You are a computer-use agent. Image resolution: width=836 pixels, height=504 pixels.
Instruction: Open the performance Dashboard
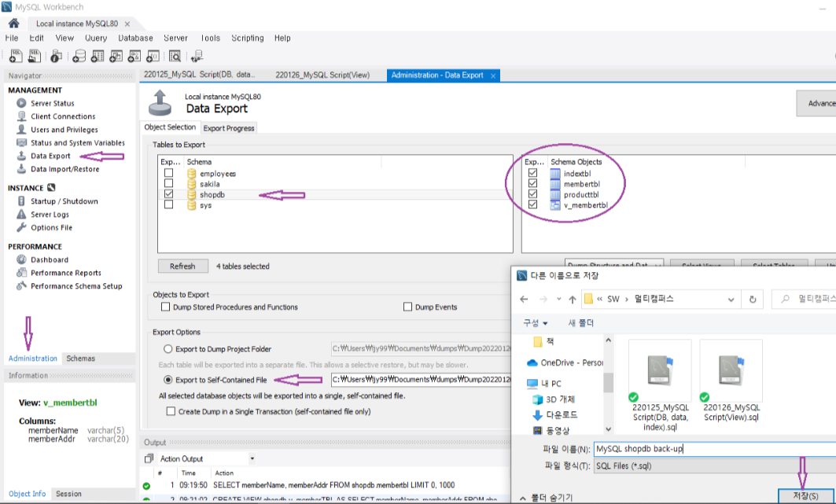pos(49,260)
